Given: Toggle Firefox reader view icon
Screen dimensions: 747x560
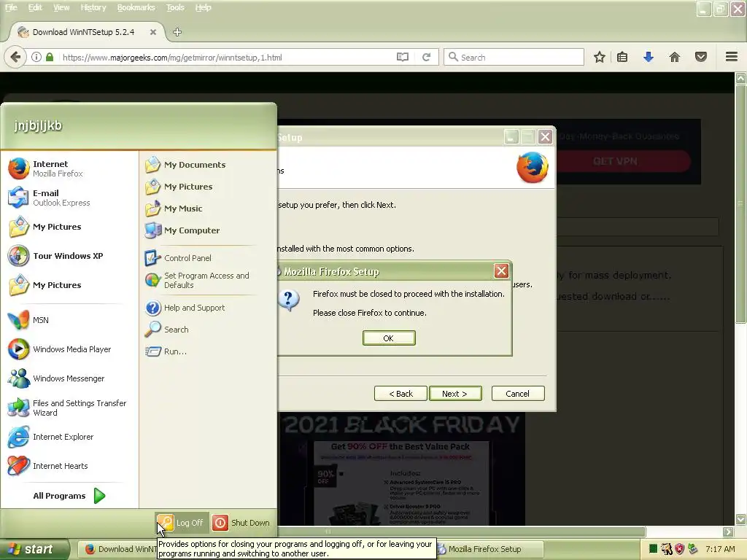Looking at the screenshot, I should click(403, 57).
